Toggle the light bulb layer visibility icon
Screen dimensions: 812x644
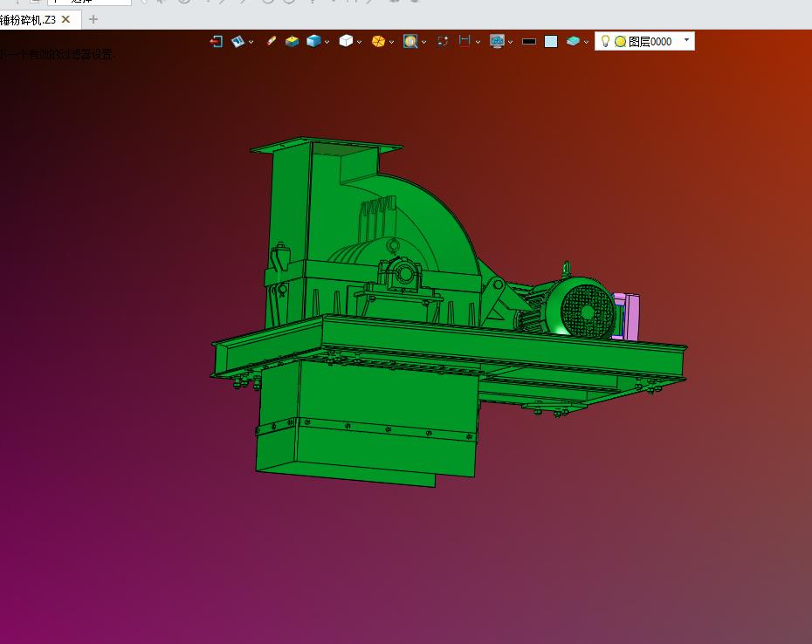tap(605, 41)
